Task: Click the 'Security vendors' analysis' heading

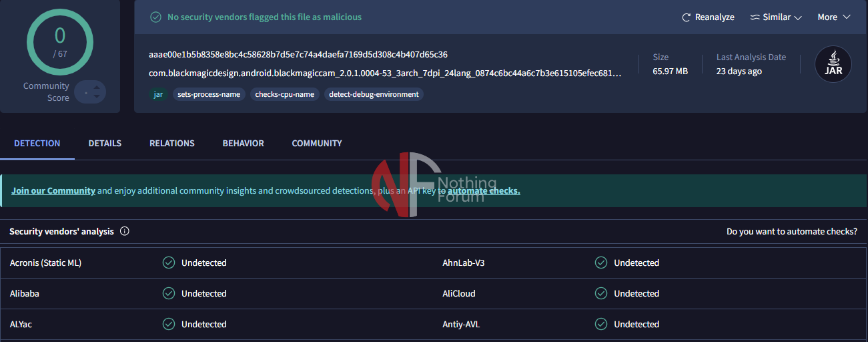Action: coord(61,232)
